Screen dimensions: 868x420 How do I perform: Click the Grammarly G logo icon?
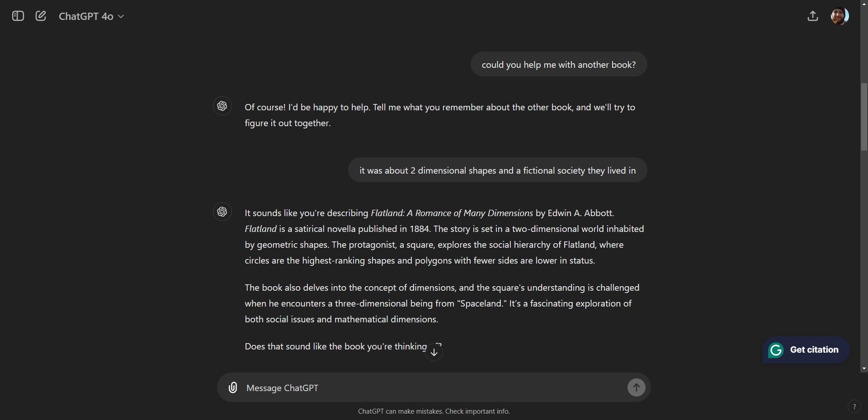(776, 350)
